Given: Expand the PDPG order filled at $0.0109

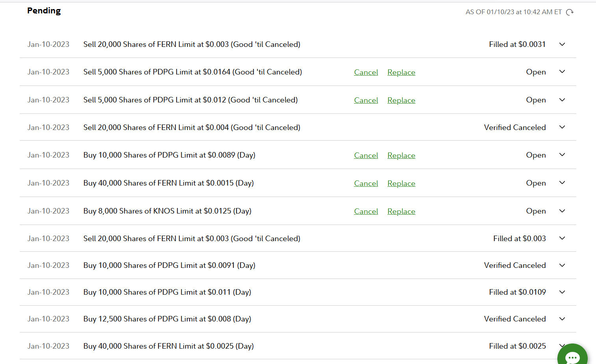Looking at the screenshot, I should (x=562, y=292).
